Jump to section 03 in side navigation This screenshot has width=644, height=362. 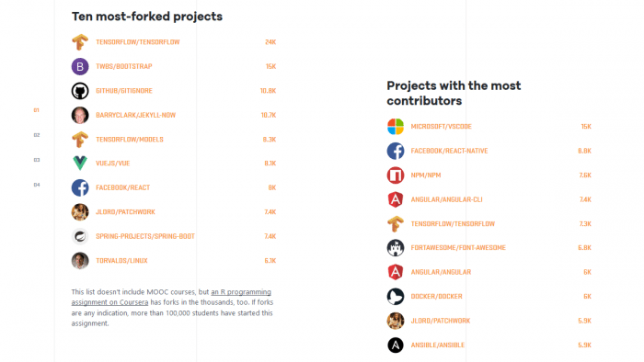[x=37, y=160]
